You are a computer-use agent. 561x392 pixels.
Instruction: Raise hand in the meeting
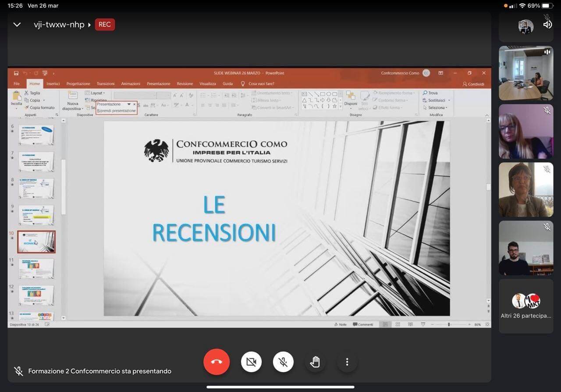point(315,362)
